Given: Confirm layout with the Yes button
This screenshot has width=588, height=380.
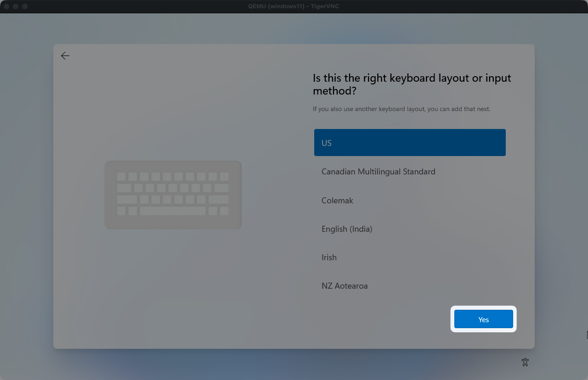Looking at the screenshot, I should (x=483, y=319).
